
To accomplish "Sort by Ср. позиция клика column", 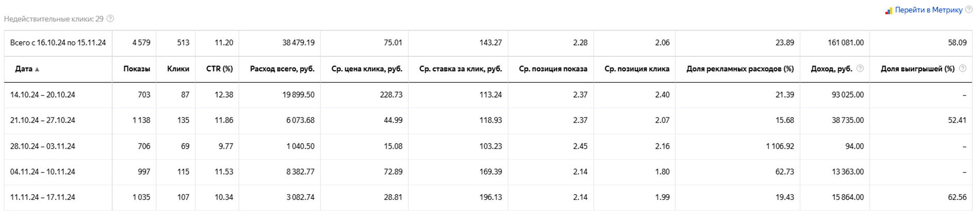I will tap(637, 69).
